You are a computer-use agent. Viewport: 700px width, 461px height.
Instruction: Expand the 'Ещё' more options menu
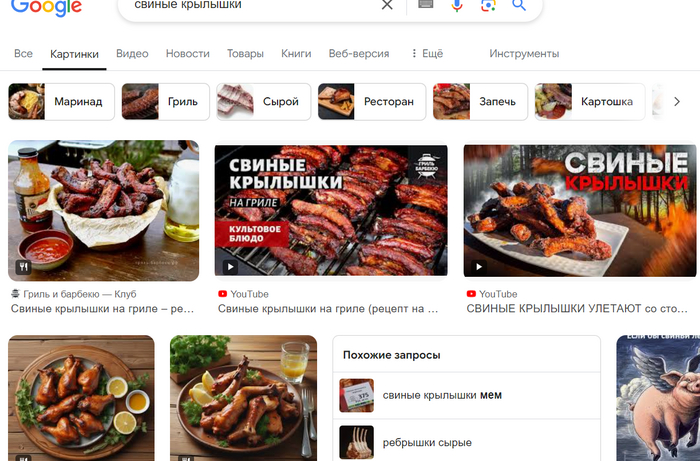pyautogui.click(x=427, y=54)
